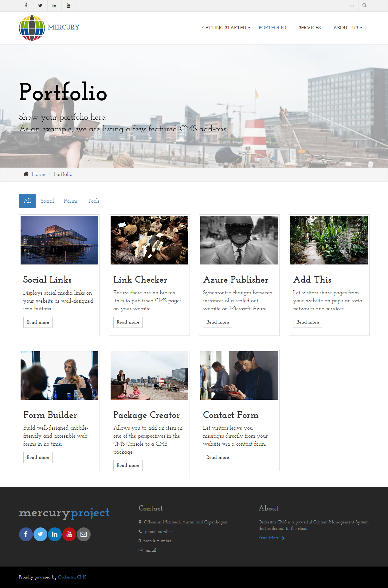The height and width of the screenshot is (588, 388).
Task: Go to Home via breadcrumb link
Action: tap(38, 174)
